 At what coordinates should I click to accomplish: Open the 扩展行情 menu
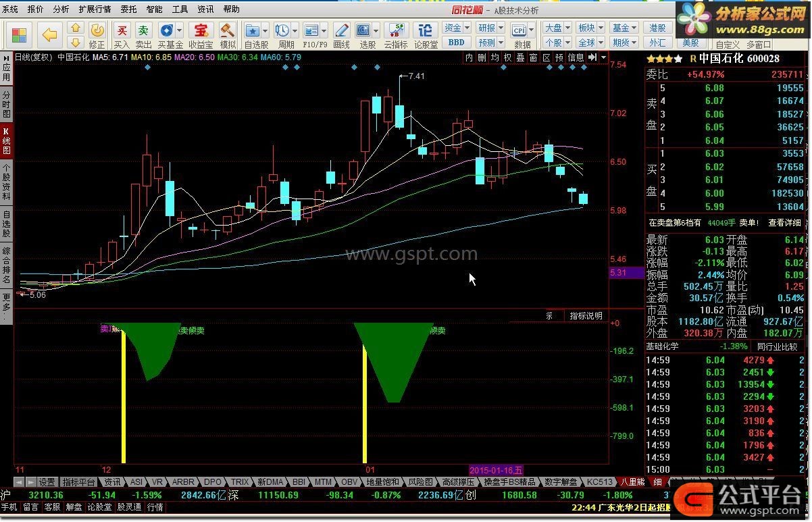95,9
